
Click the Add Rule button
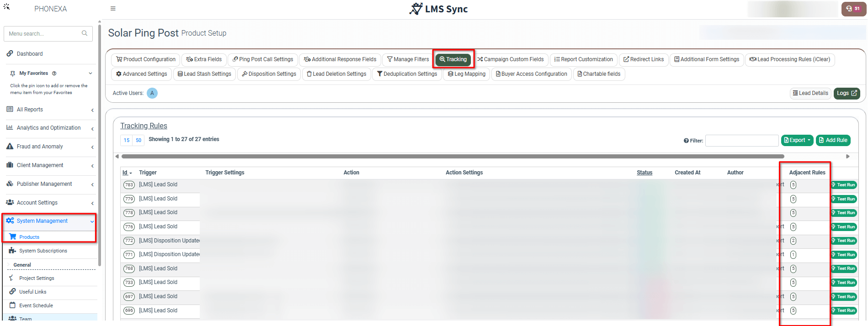coord(833,140)
